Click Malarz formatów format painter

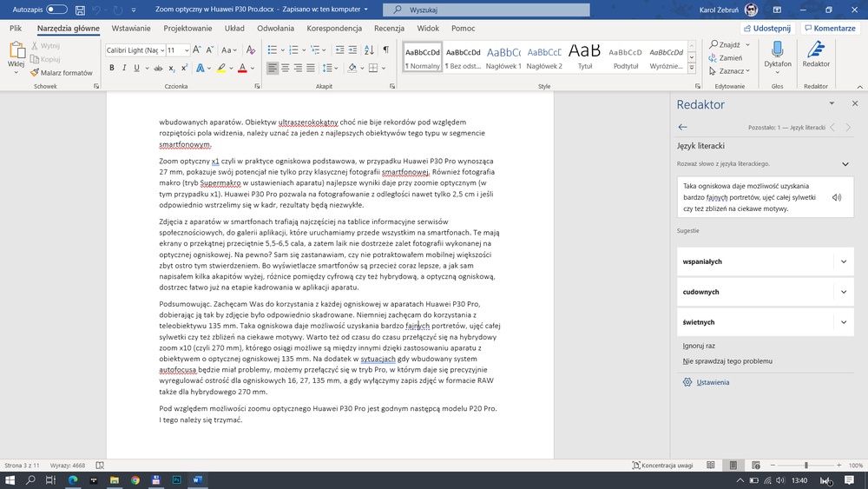(x=62, y=73)
